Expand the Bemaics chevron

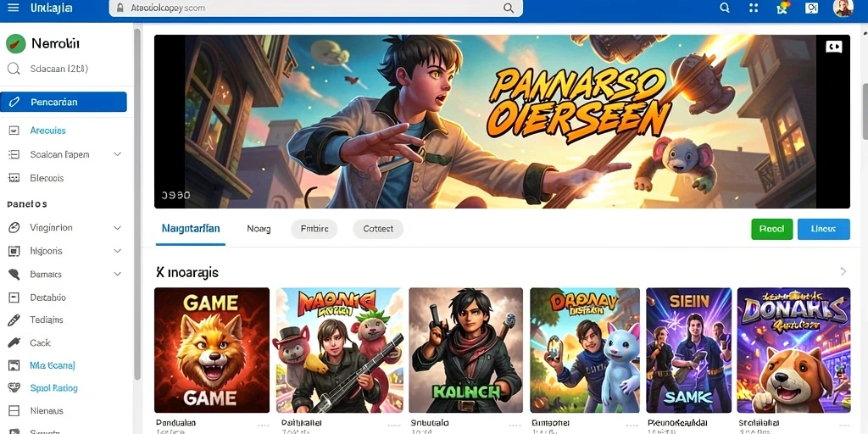[x=117, y=274]
